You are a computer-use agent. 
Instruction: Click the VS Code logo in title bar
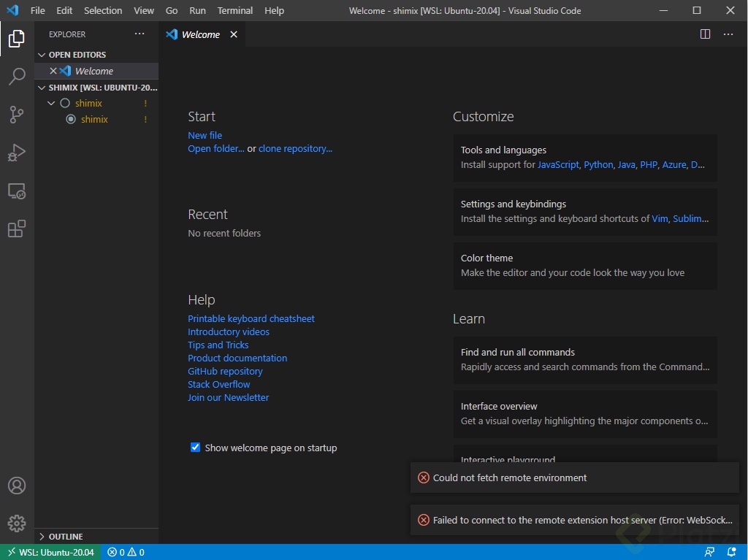(x=13, y=10)
